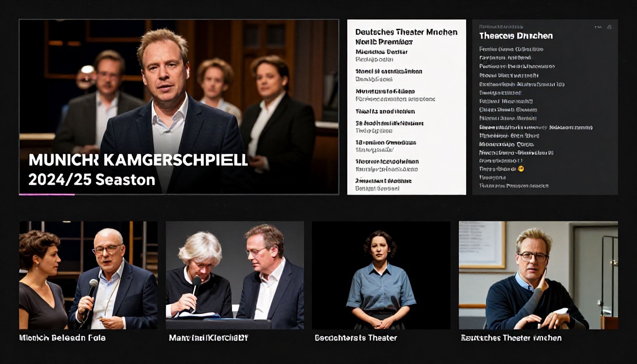Open thumbnail of two people reading at table
Screen dimensions: 637x364
tap(235, 275)
